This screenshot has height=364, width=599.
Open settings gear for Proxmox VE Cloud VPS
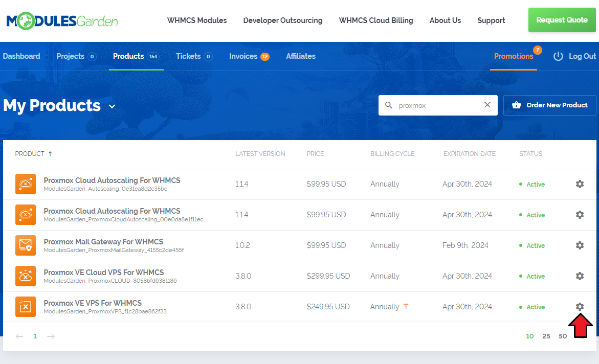[580, 276]
